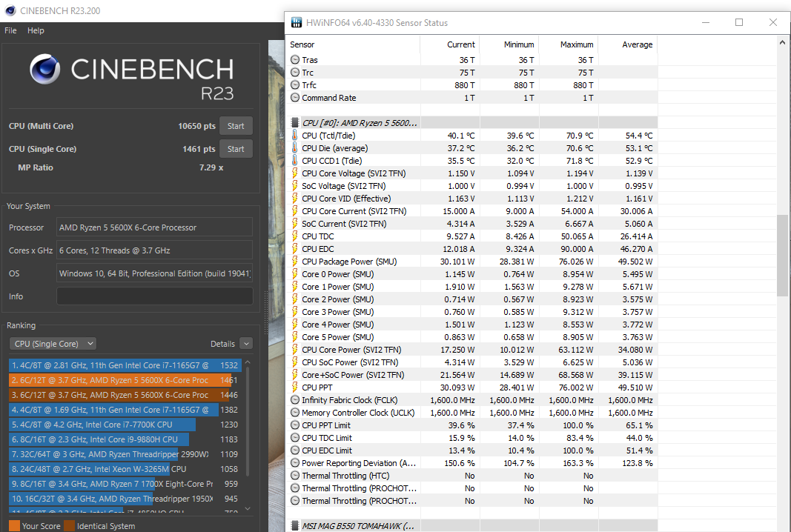Click the thermometer icon for CPU (Tctl/Tdie)

[x=295, y=135]
